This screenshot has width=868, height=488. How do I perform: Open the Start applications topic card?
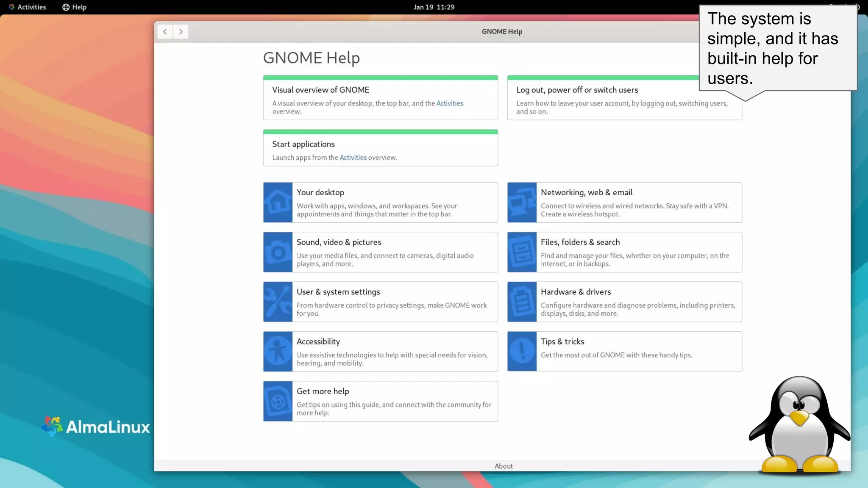[303, 144]
